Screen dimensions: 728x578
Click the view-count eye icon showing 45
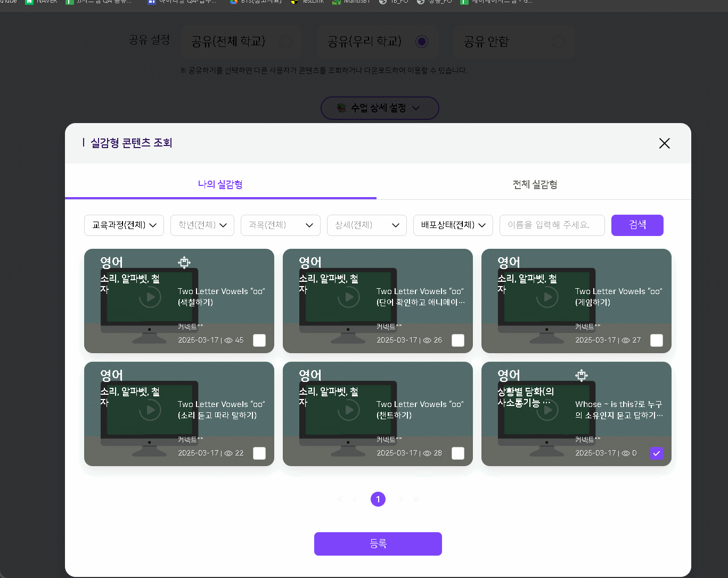click(x=228, y=340)
